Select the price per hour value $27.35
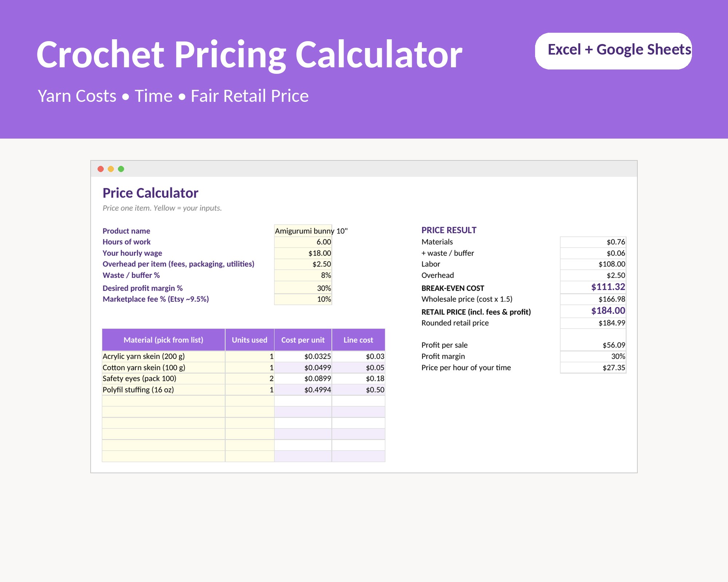728x582 pixels. pyautogui.click(x=593, y=367)
